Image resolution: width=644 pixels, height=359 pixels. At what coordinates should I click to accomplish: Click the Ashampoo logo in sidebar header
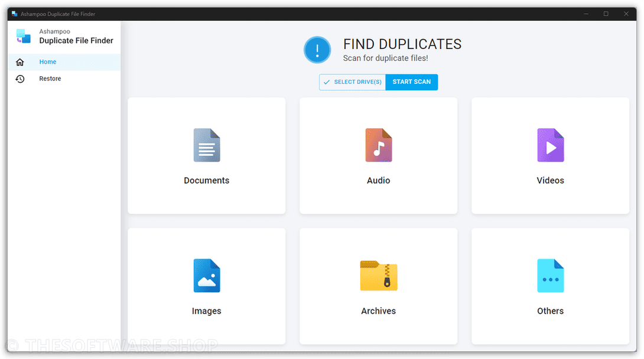(24, 36)
